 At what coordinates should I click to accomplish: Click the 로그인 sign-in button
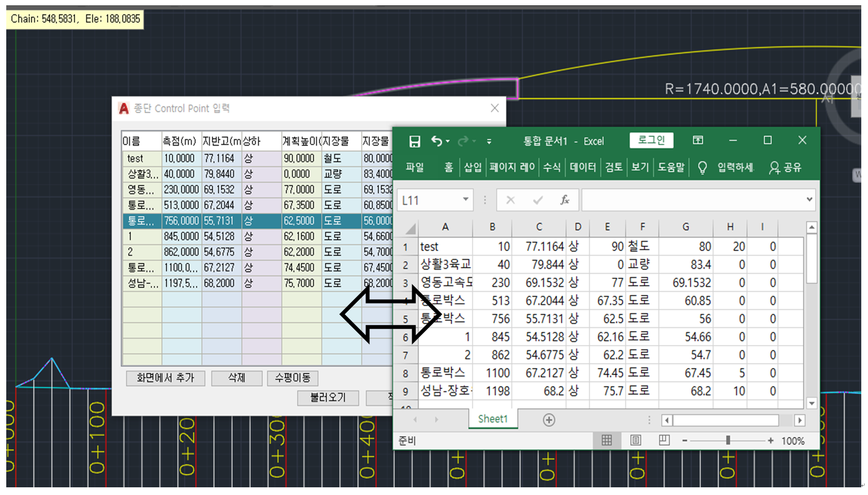(x=651, y=140)
